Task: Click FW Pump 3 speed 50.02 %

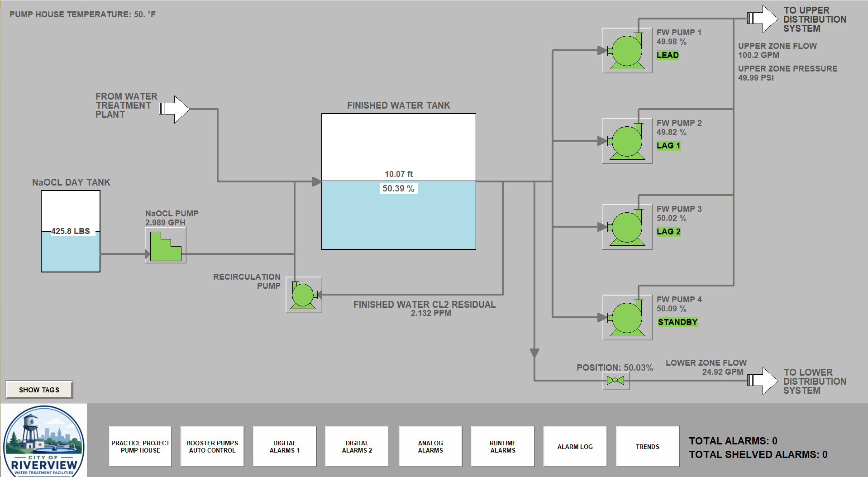Action: click(x=672, y=218)
